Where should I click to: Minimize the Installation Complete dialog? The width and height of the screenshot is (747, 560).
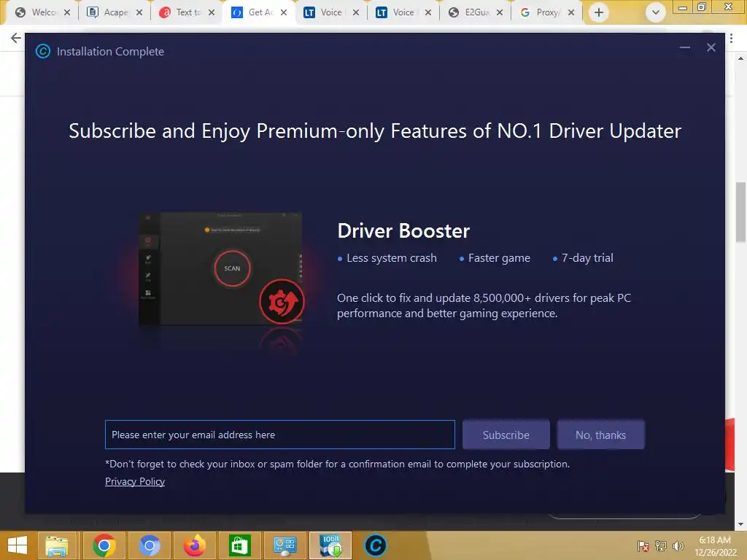[x=684, y=47]
